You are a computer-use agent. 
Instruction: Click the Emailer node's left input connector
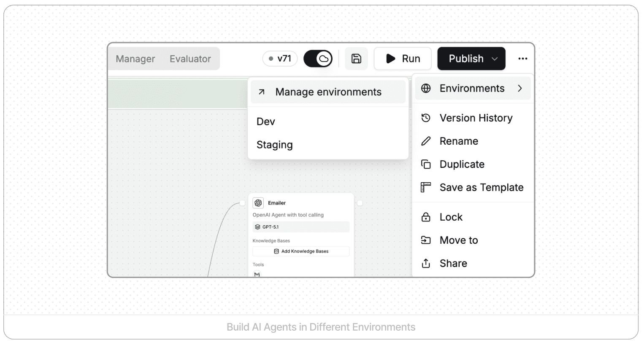tap(242, 203)
